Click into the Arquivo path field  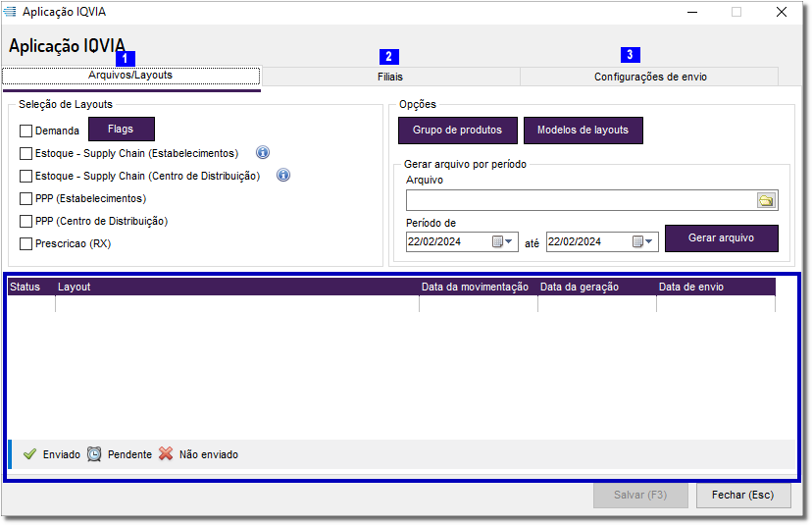581,200
